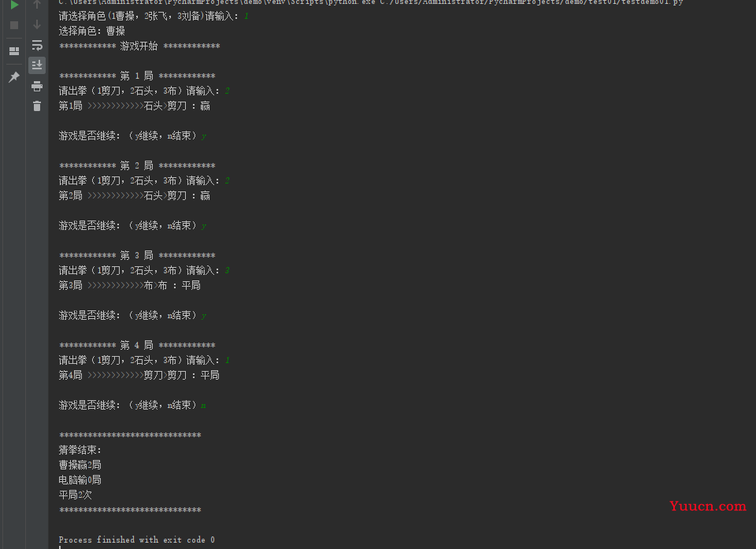
Task: Click the '第4局 剪刀>剪刀 :平局' result line
Action: point(139,375)
